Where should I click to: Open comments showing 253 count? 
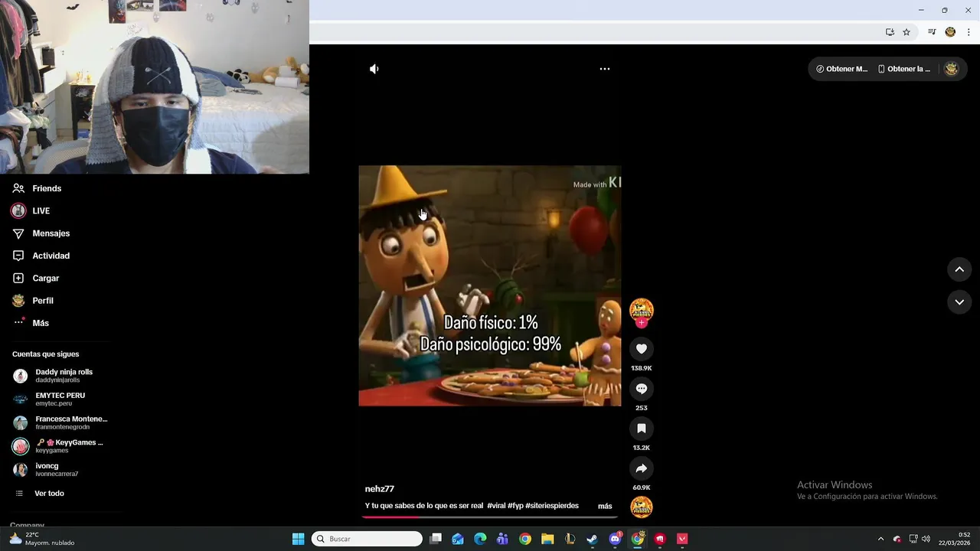pos(642,389)
